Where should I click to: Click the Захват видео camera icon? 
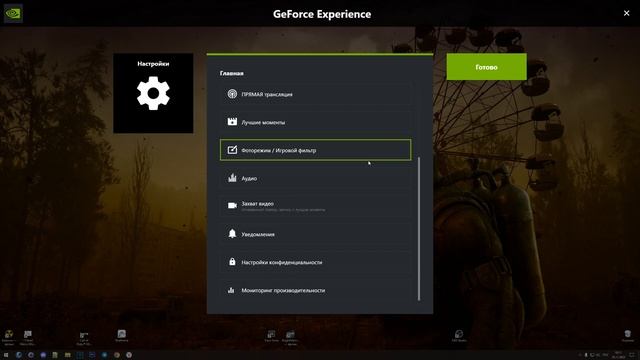(232, 206)
